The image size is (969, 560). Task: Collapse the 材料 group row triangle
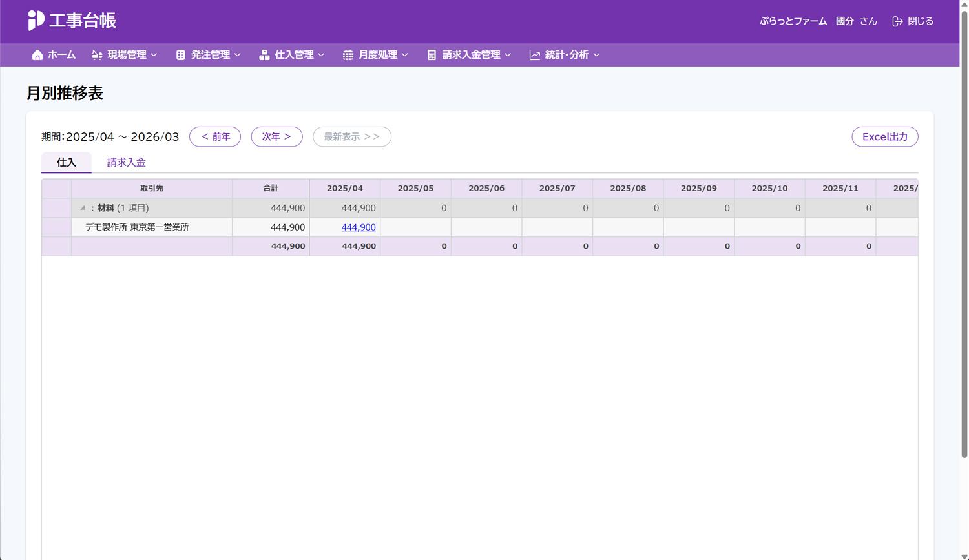[x=83, y=208]
